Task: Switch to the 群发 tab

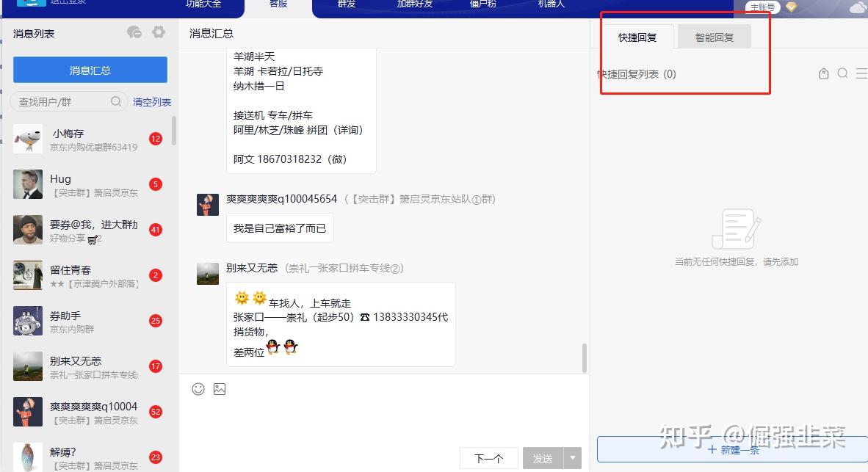Action: (347, 4)
